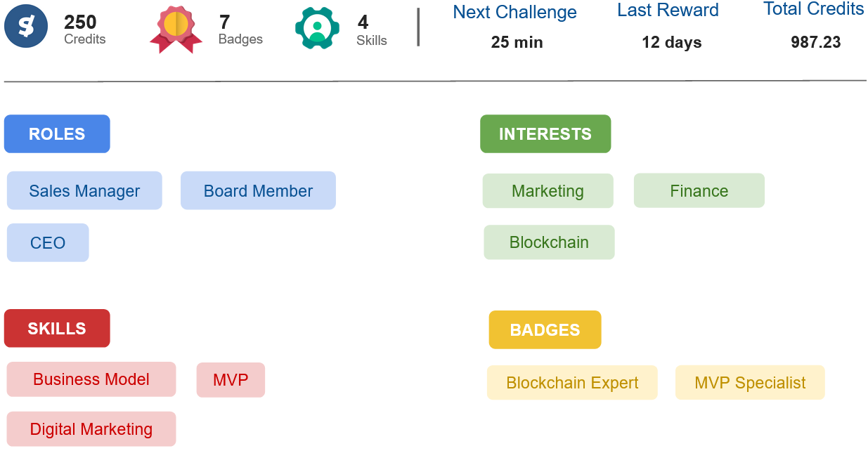
Task: Click the MVP skill tag
Action: coord(231,380)
